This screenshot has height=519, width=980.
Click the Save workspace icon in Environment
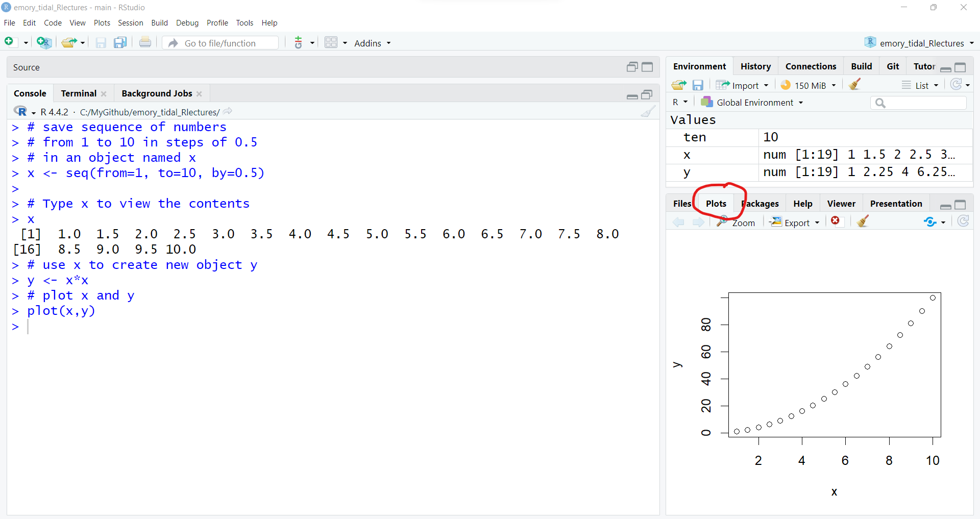(x=698, y=85)
